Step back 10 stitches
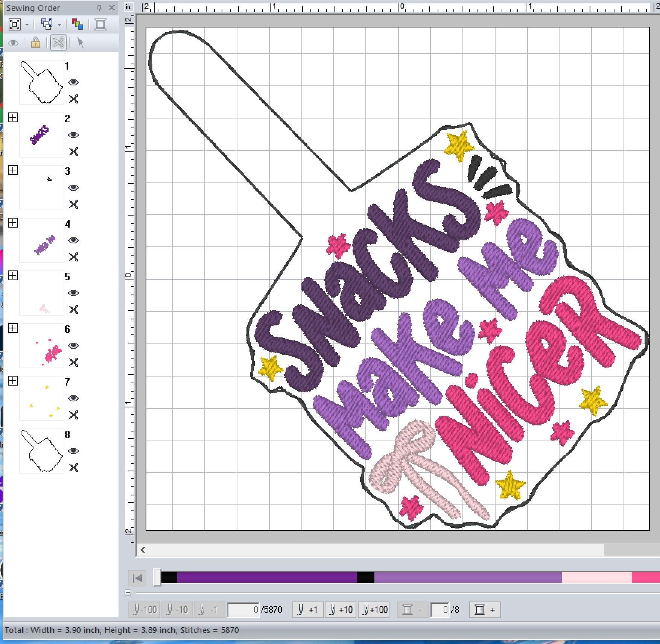The width and height of the screenshot is (660, 644). 177,609
